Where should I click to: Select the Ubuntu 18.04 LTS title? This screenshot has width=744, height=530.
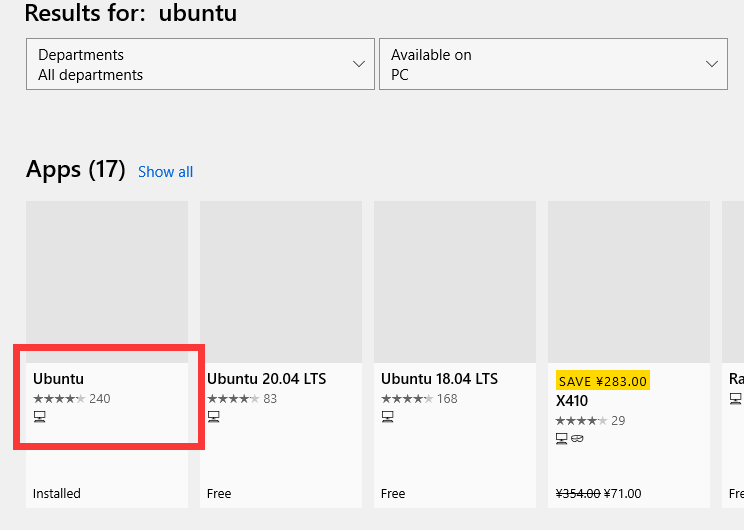439,379
